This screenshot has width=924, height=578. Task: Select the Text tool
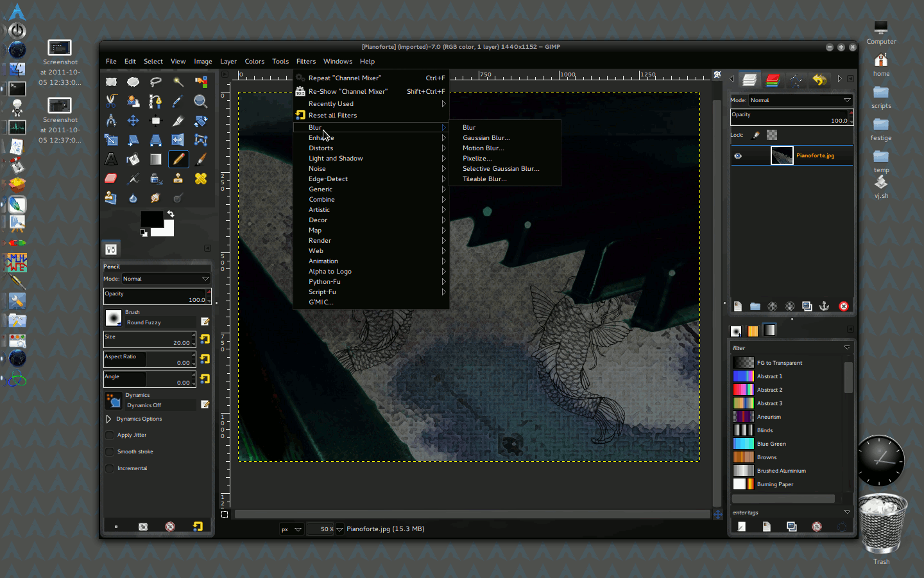[x=111, y=159]
